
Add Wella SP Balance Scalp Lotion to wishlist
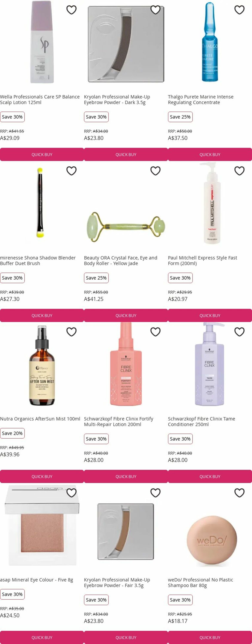coord(71,10)
